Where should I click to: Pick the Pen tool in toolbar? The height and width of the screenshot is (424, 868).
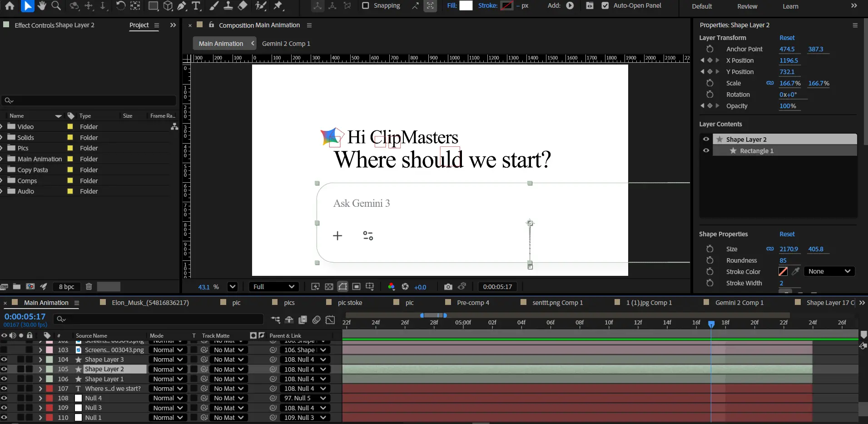[182, 6]
